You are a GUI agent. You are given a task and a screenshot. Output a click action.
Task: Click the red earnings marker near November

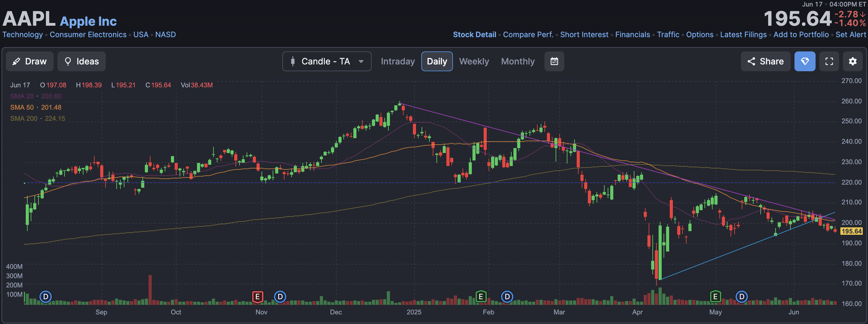(257, 297)
